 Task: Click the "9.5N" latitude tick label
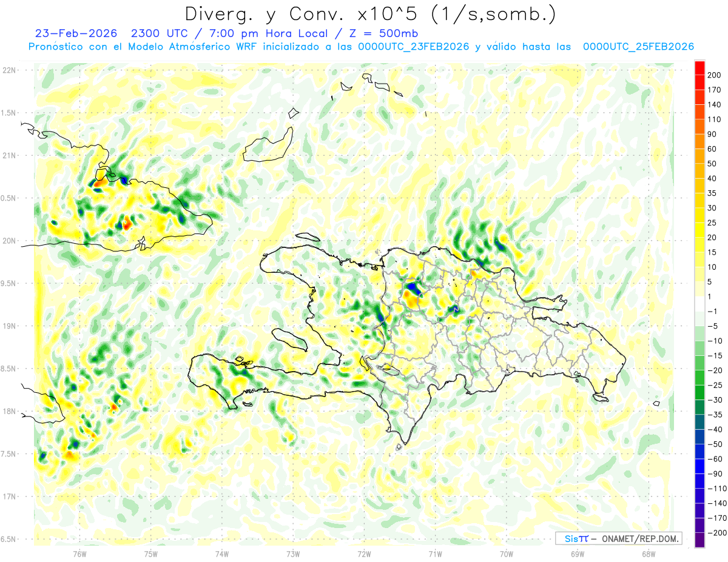tap(9, 283)
